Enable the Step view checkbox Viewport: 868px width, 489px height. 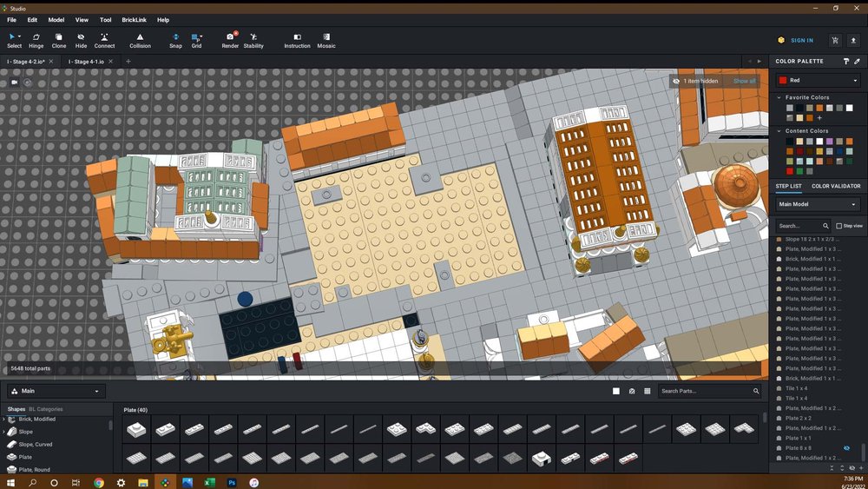(839, 226)
